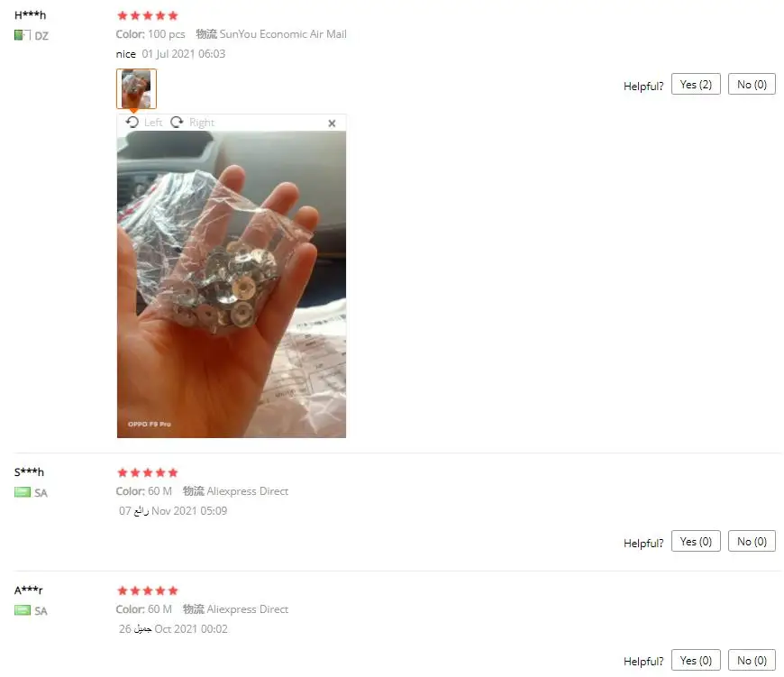The height and width of the screenshot is (677, 784).
Task: Select the review photo thumbnail
Action: [136, 88]
